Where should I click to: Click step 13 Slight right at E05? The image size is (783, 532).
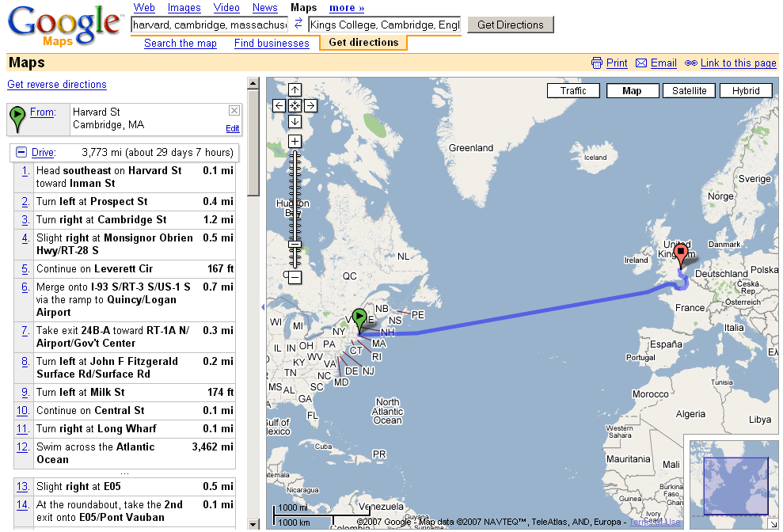125,487
